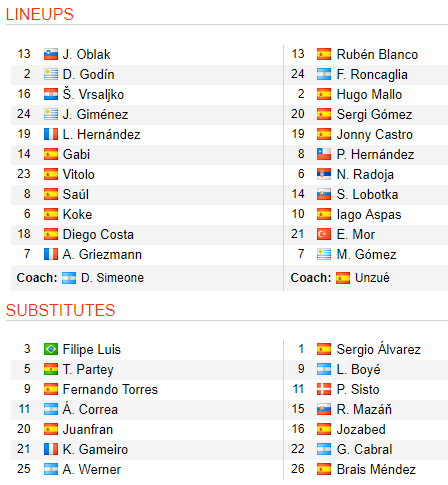Open Diego Costa player link

point(98,234)
